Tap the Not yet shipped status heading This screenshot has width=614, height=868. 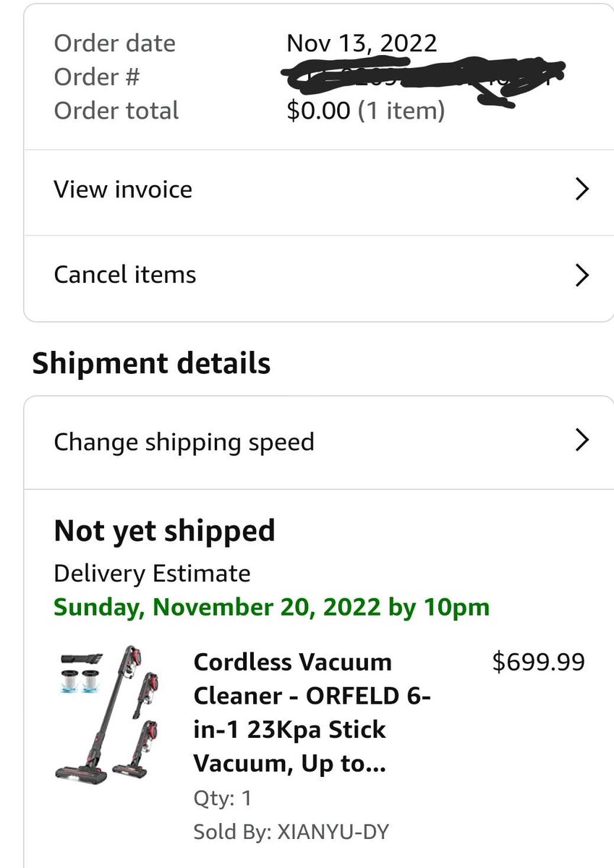[164, 532]
